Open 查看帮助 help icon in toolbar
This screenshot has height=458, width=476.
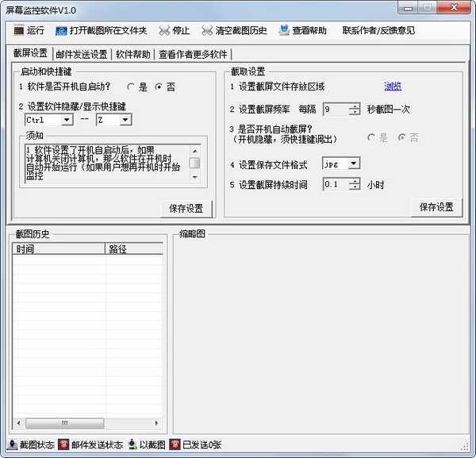[x=284, y=31]
